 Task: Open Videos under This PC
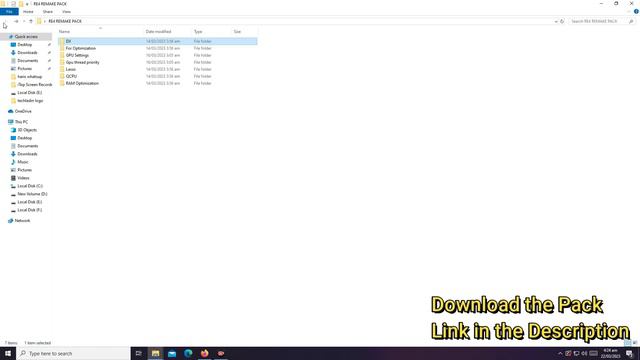23,178
